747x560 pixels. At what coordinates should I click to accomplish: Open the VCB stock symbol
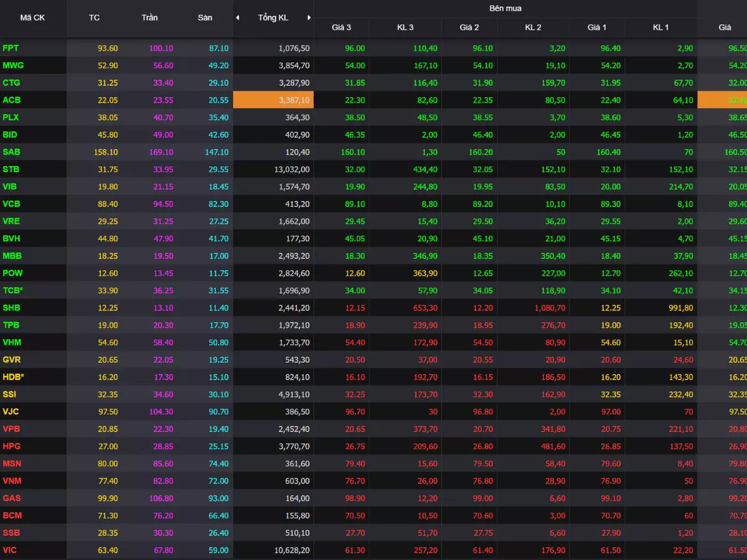coord(11,203)
